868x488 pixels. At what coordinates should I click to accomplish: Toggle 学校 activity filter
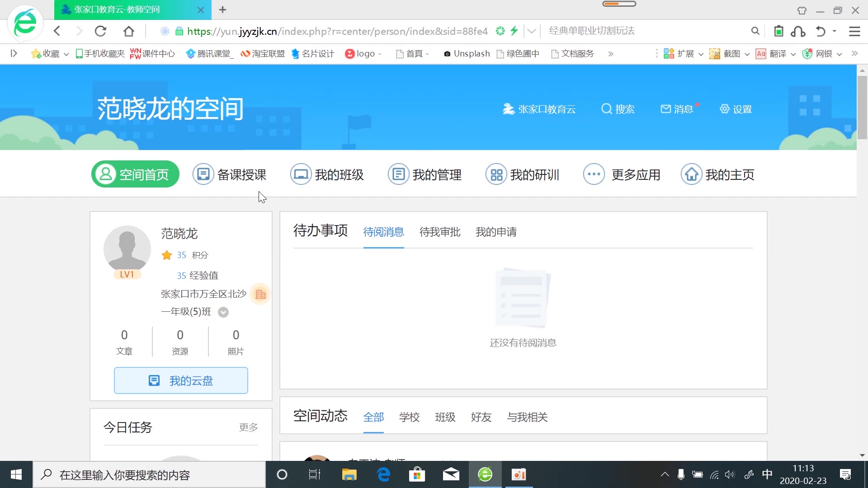pos(409,417)
